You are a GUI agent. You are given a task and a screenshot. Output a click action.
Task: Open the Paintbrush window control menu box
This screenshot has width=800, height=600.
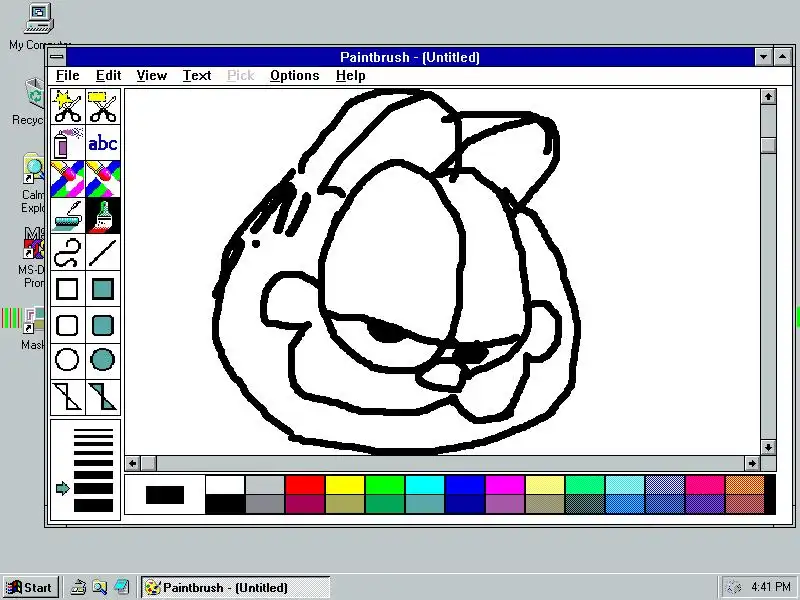point(57,57)
